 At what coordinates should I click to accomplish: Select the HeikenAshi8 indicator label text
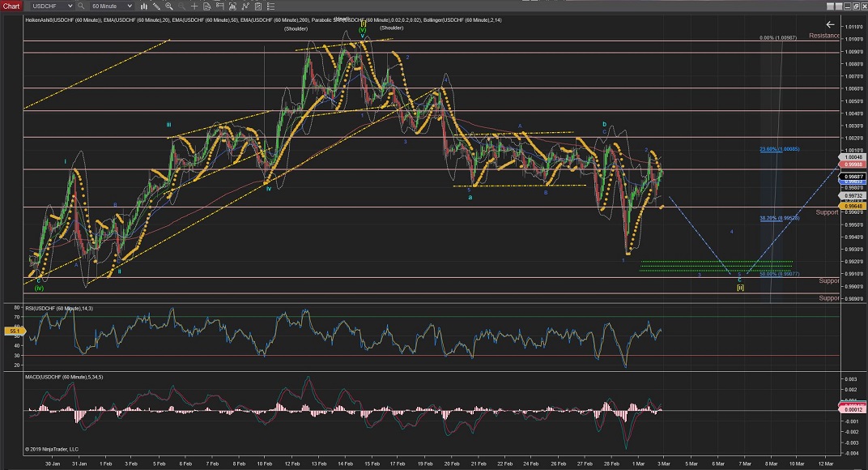62,20
